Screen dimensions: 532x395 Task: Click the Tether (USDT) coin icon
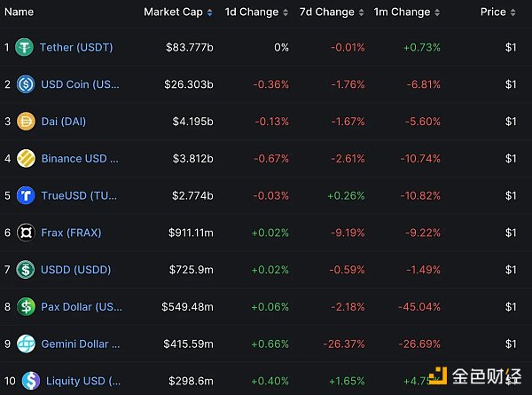coord(25,47)
